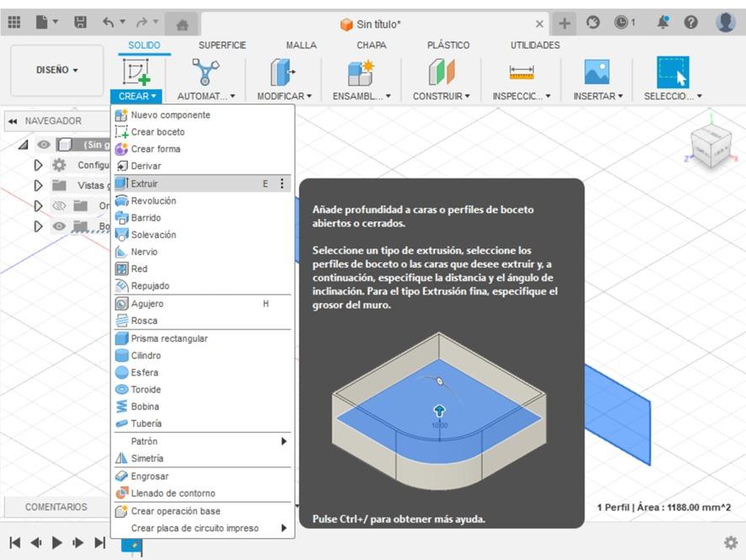Redo the last action
Screen dimensions: 746x560
point(141,22)
